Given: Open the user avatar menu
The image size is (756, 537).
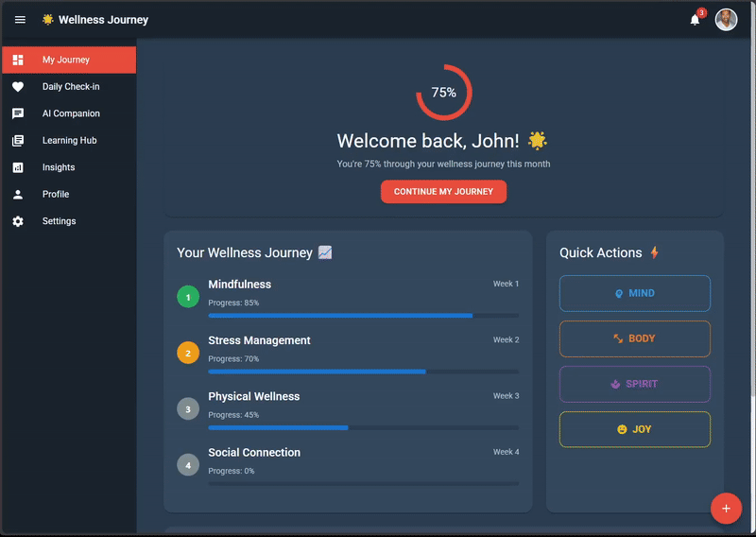Looking at the screenshot, I should pyautogui.click(x=726, y=20).
